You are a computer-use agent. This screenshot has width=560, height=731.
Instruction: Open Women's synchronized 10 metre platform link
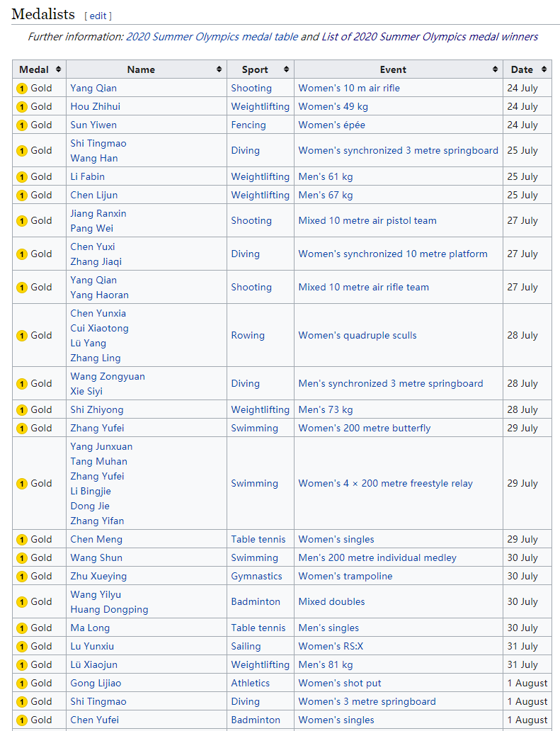click(393, 254)
